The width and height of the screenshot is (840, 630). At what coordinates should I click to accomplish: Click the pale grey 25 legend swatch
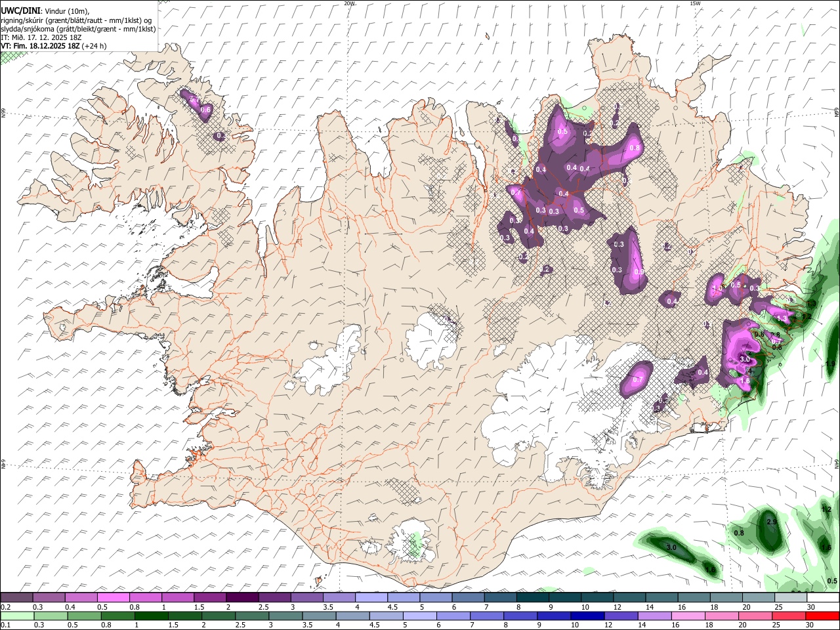coord(790,597)
